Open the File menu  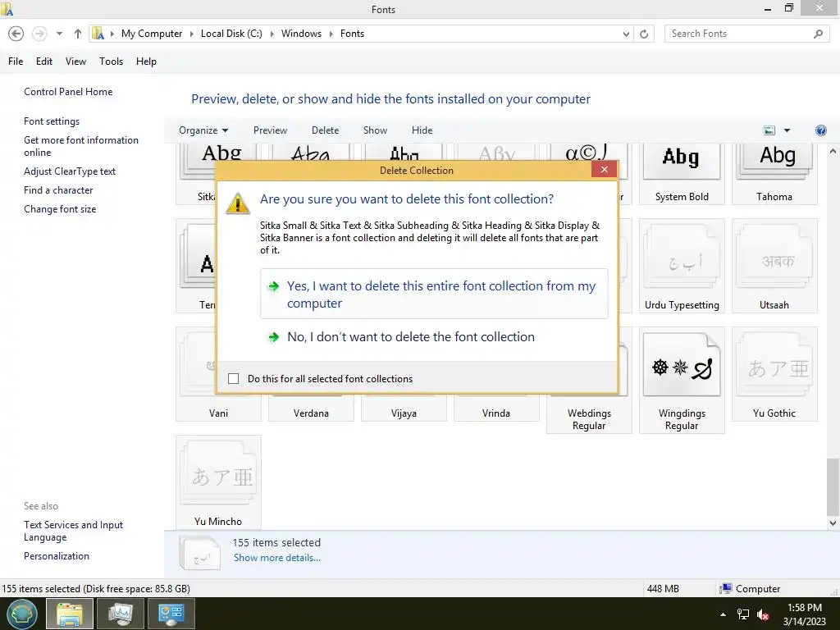pyautogui.click(x=16, y=62)
